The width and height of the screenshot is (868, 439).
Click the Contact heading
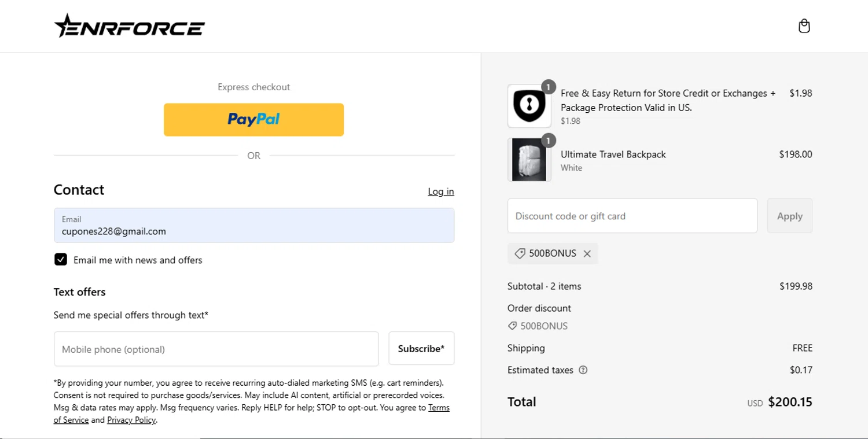pyautogui.click(x=79, y=190)
